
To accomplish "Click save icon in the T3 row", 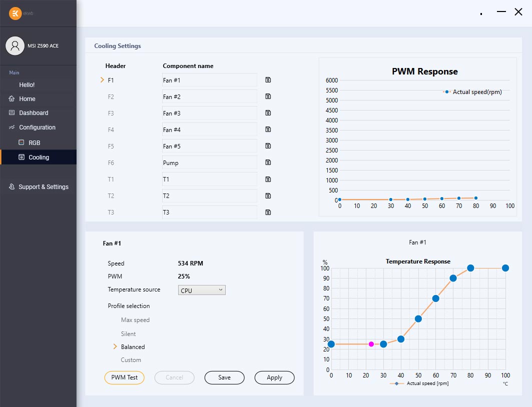I will (268, 212).
